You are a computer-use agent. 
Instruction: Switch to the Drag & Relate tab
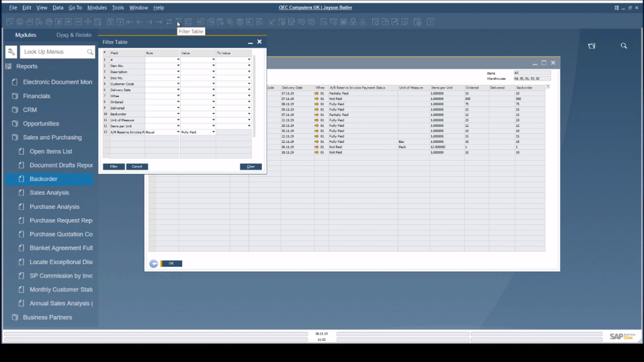click(x=74, y=35)
